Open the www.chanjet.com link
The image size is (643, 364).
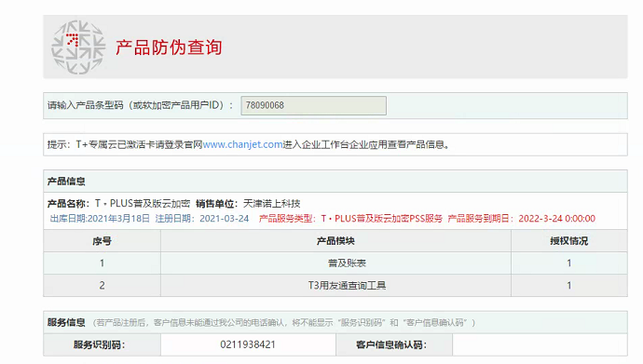[243, 144]
